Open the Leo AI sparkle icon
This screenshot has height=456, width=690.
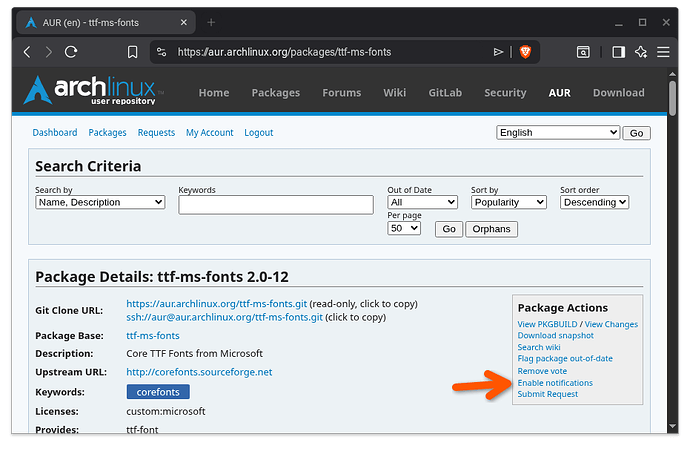click(641, 52)
